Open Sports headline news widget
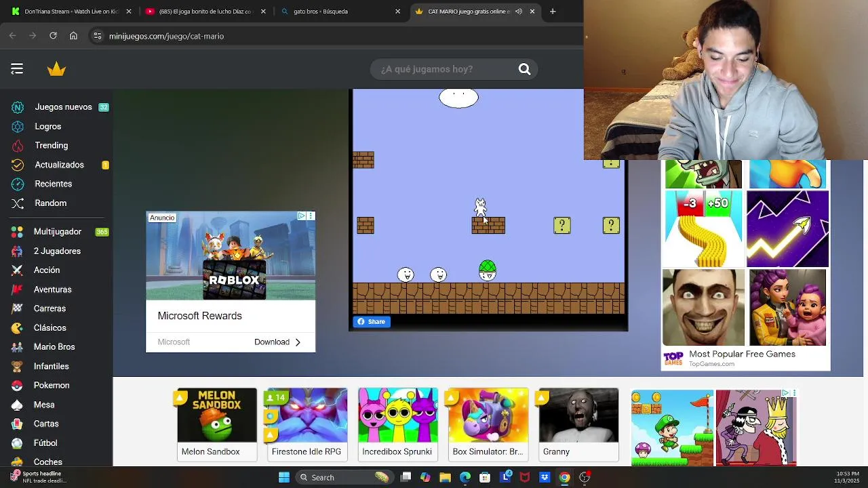This screenshot has width=868, height=488. [x=39, y=477]
